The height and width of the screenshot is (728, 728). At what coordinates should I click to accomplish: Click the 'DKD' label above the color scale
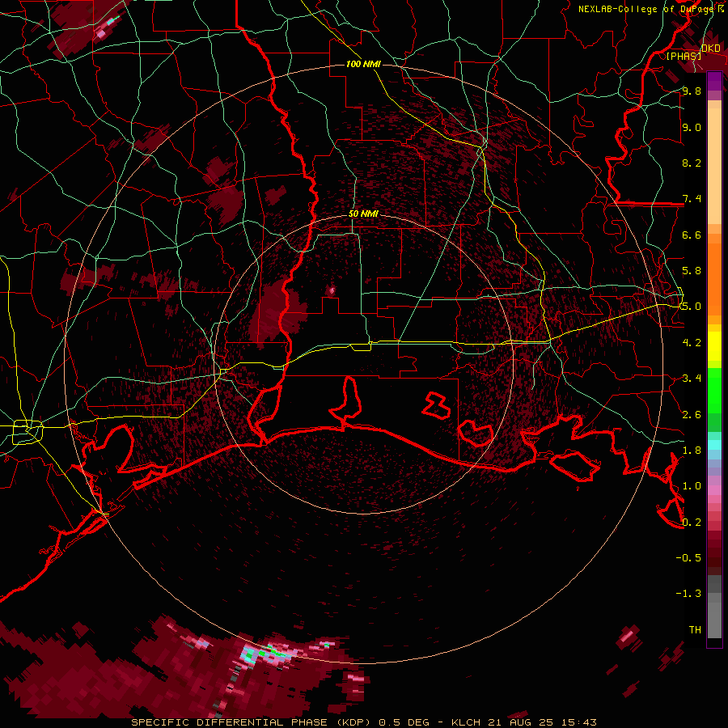pyautogui.click(x=710, y=49)
